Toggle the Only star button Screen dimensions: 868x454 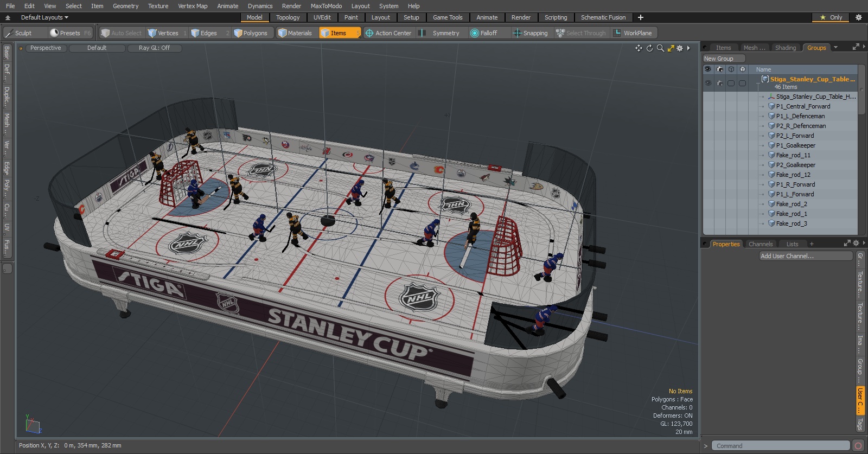click(x=832, y=17)
